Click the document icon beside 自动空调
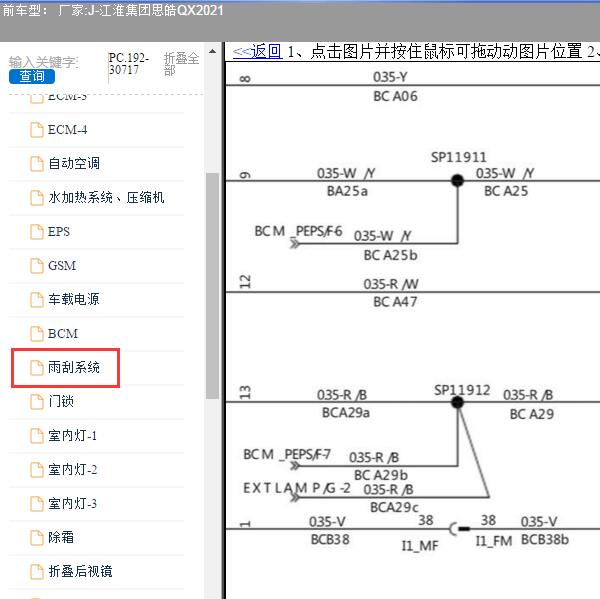The image size is (600, 599). tap(37, 164)
